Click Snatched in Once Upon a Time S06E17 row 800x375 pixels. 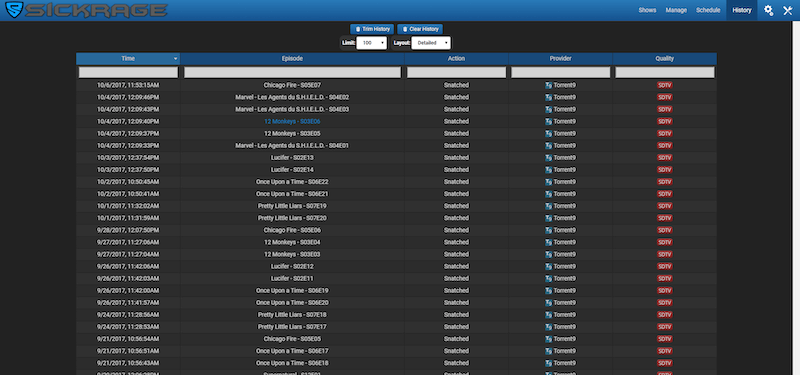457,351
